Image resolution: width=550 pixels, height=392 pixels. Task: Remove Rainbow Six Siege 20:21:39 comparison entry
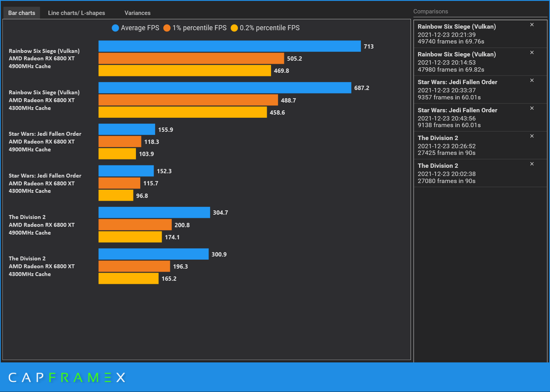[532, 25]
